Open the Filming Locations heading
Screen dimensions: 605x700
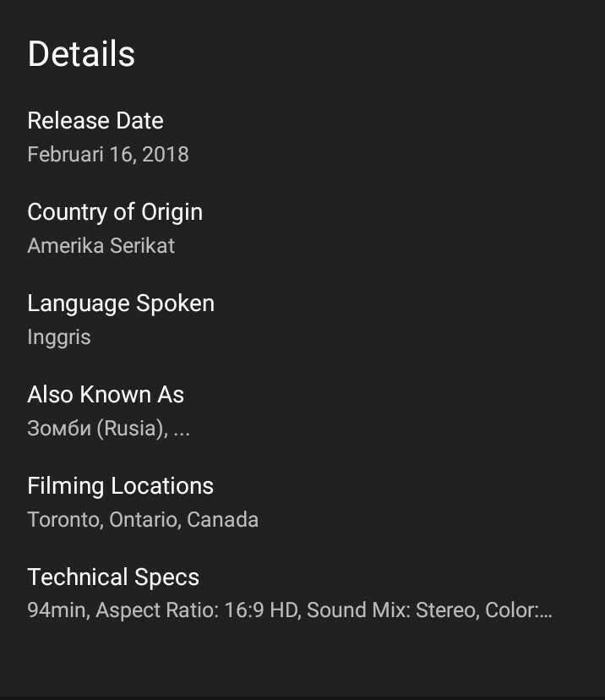pos(121,486)
